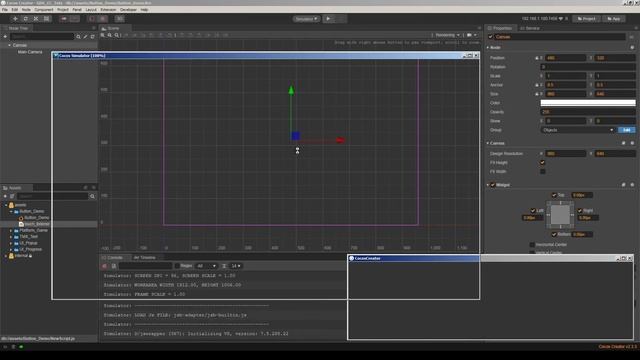Viewport: 640px width, 360px height.
Task: Collapse the Button_Demo folder
Action: coord(11,211)
